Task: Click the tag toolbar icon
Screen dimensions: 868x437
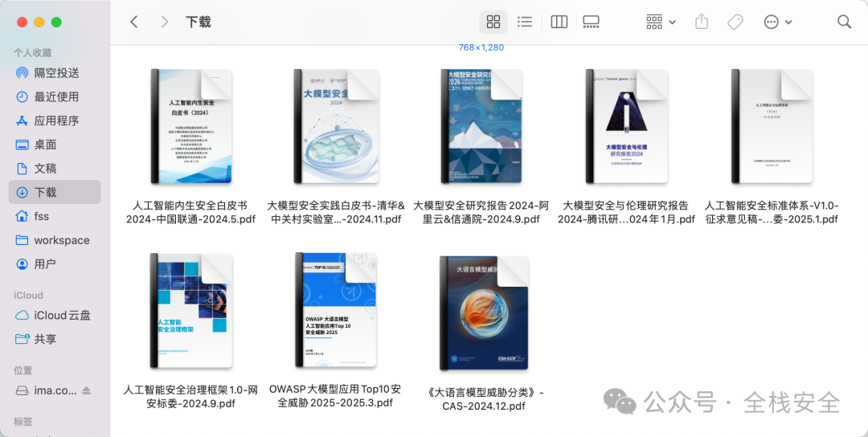Action: click(x=735, y=22)
